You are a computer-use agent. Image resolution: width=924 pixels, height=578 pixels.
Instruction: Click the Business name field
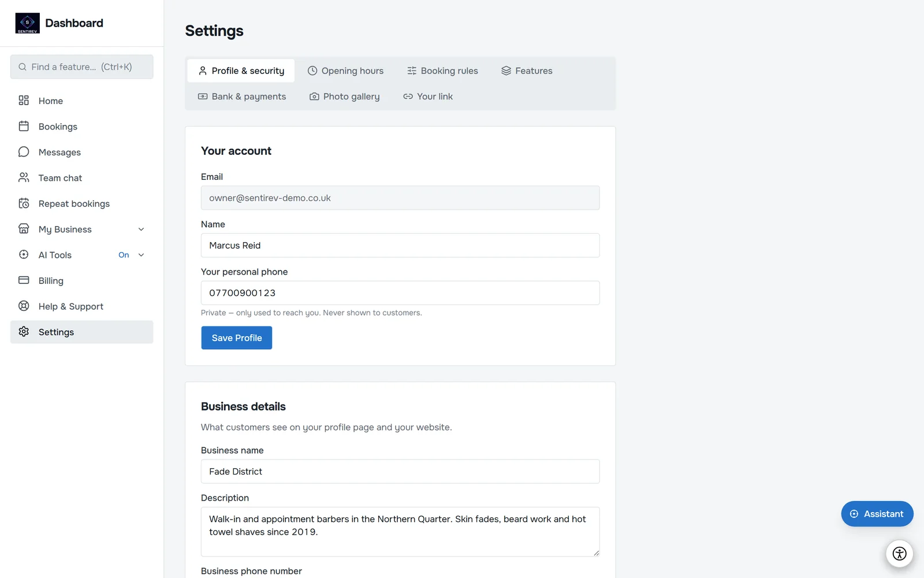point(400,472)
